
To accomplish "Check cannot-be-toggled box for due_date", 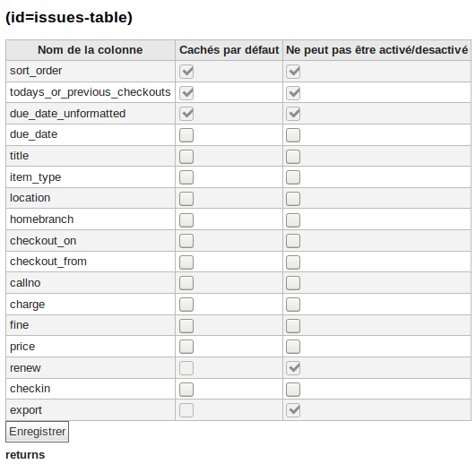I will pyautogui.click(x=293, y=135).
